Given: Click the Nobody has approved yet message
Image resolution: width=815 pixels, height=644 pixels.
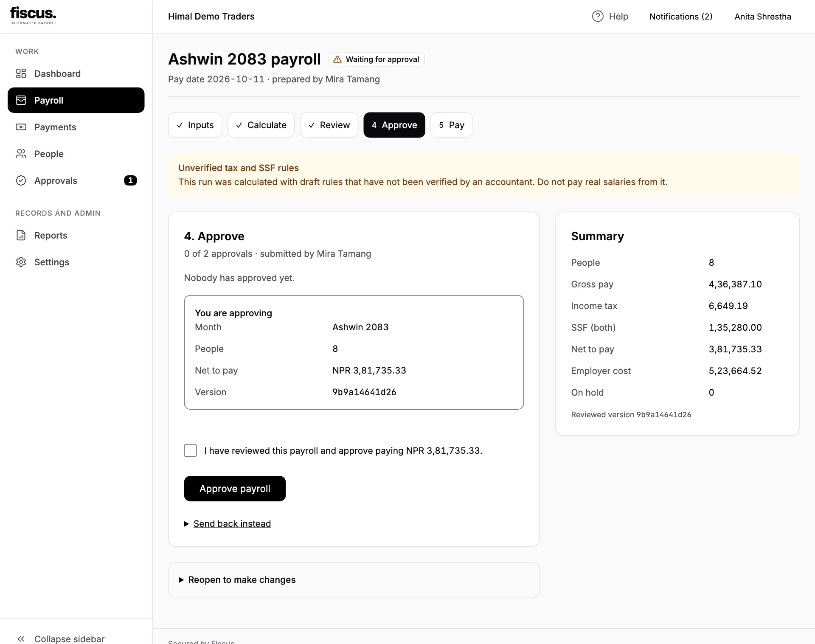Looking at the screenshot, I should pyautogui.click(x=239, y=278).
